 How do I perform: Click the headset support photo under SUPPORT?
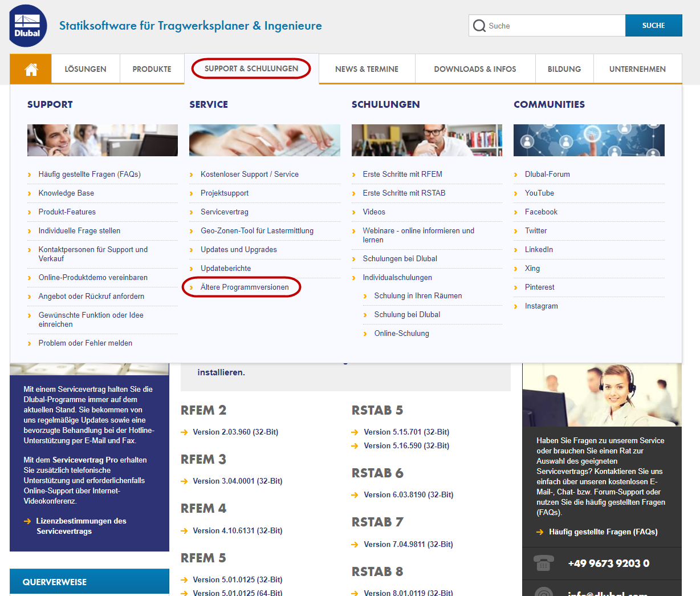point(102,140)
